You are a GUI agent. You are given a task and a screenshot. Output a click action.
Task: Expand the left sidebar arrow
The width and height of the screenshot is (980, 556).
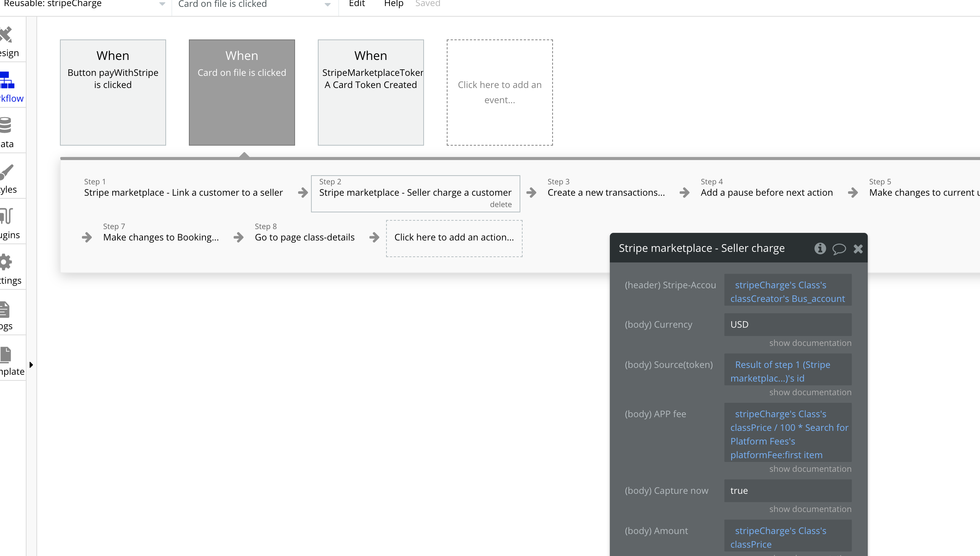point(31,365)
